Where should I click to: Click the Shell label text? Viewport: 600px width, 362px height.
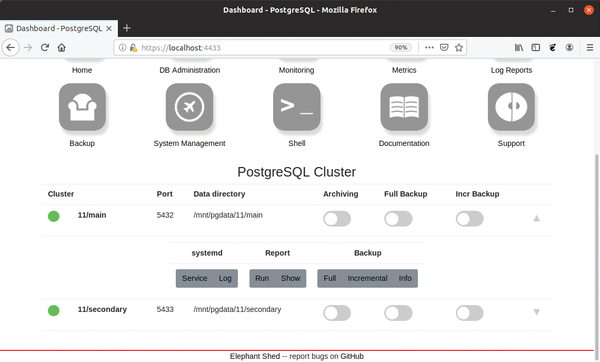297,143
